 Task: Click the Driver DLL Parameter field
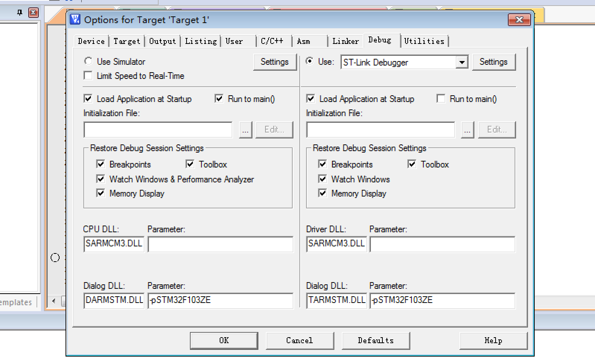pyautogui.click(x=442, y=244)
